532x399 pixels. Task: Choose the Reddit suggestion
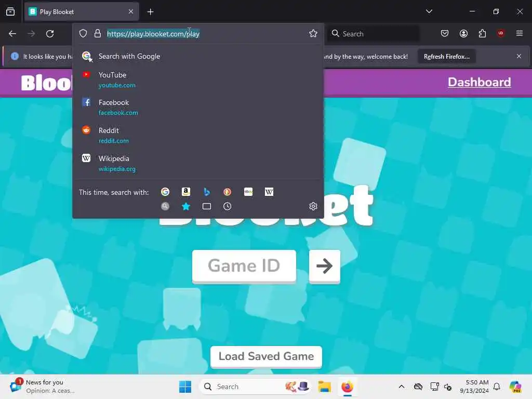[x=198, y=136]
